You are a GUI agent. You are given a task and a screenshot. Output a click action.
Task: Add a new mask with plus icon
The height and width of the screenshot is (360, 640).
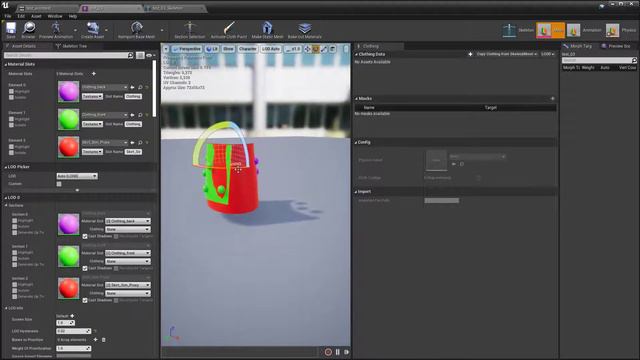click(552, 98)
